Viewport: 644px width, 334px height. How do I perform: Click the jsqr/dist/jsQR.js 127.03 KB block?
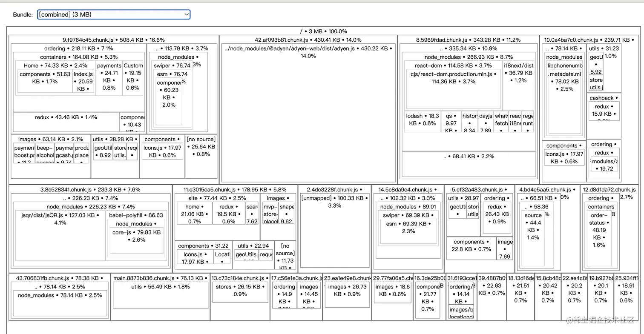(x=60, y=235)
